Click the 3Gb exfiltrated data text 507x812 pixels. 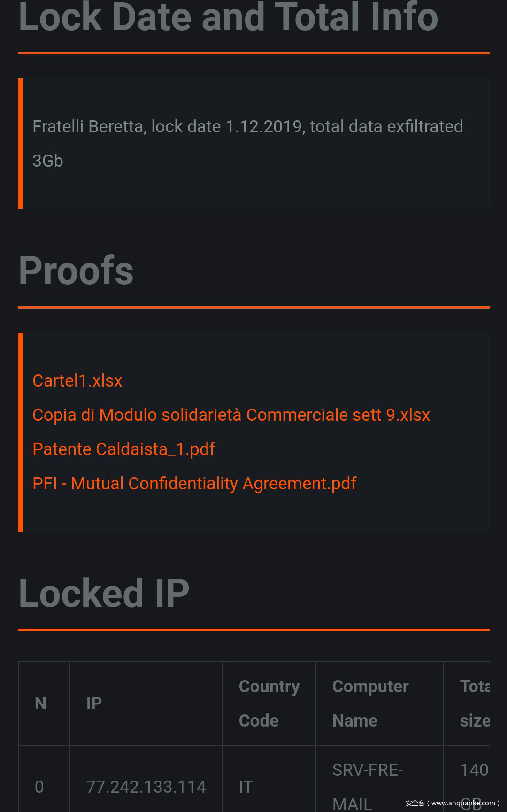click(x=48, y=161)
